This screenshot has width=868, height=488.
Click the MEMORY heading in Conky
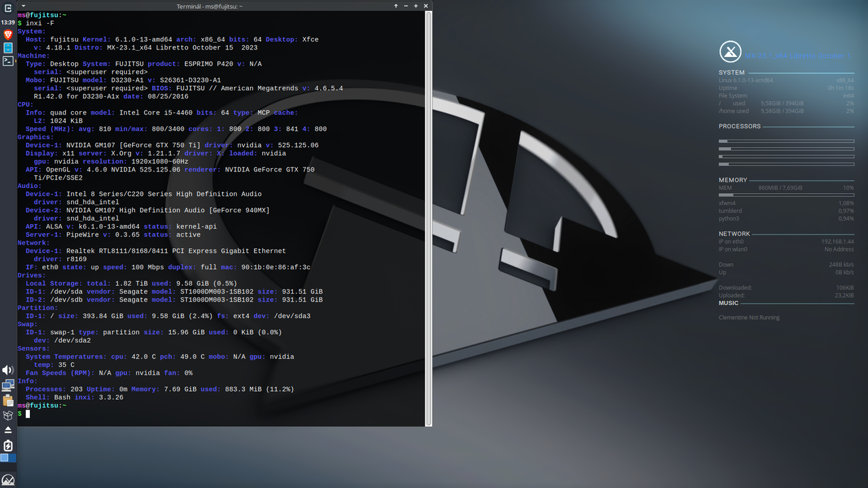pos(733,180)
